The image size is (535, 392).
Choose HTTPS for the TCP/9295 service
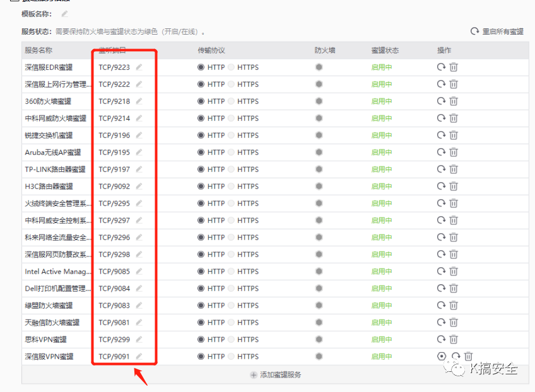coord(231,204)
